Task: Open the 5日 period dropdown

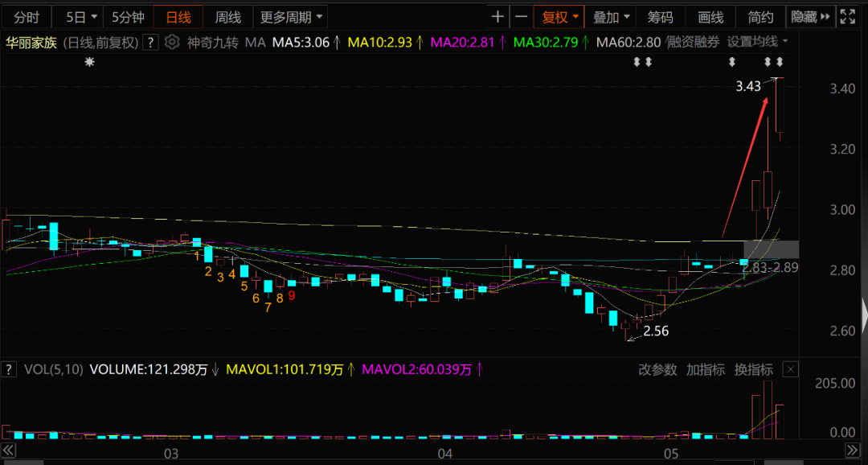Action: tap(81, 17)
